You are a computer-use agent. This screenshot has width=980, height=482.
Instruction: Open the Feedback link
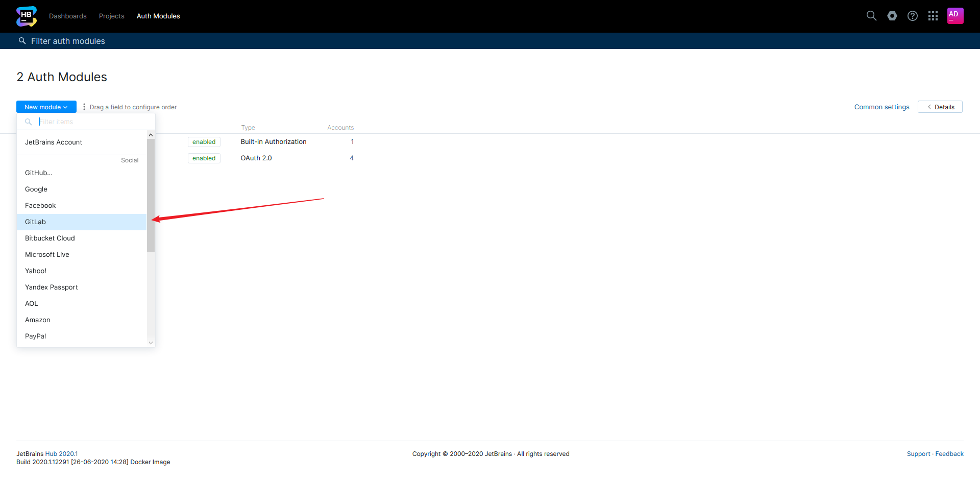[949, 453]
